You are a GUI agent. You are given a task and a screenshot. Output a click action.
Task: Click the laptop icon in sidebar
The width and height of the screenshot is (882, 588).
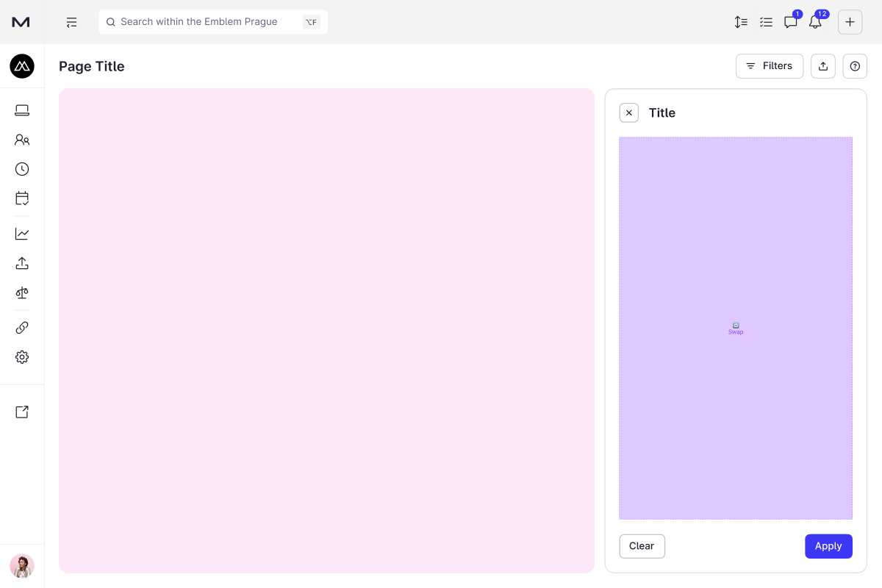click(x=22, y=110)
